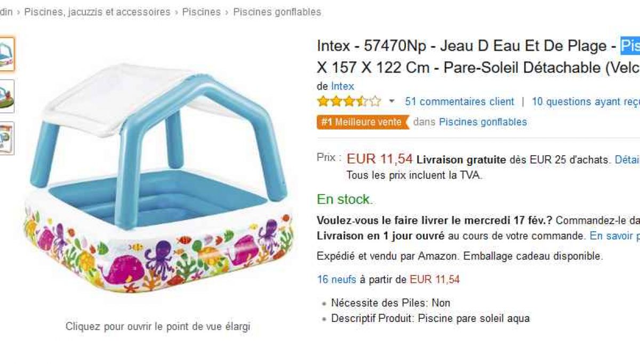Go to Piscines gonflables breadcrumb

277,12
